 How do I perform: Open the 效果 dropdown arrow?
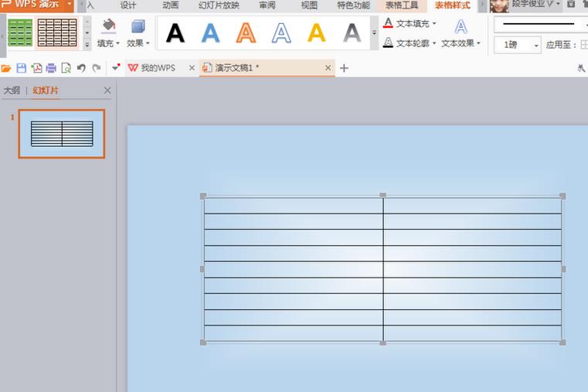148,43
